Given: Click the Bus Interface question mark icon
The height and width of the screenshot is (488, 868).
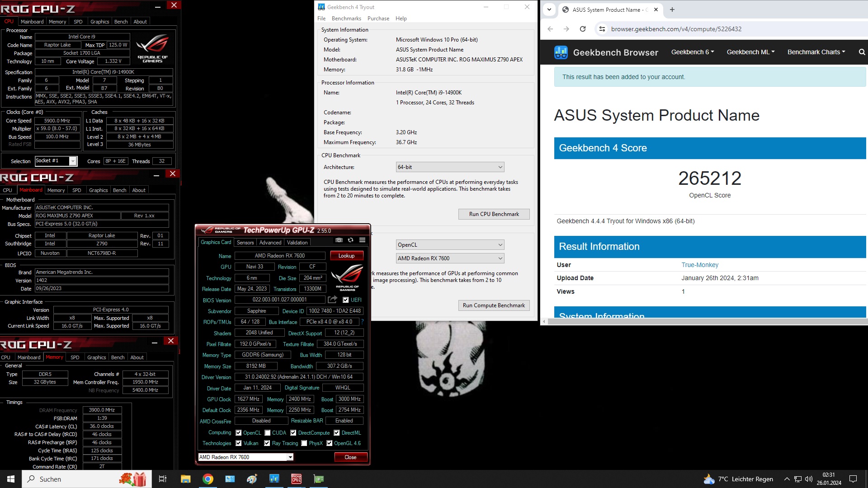Looking at the screenshot, I should click(x=362, y=322).
